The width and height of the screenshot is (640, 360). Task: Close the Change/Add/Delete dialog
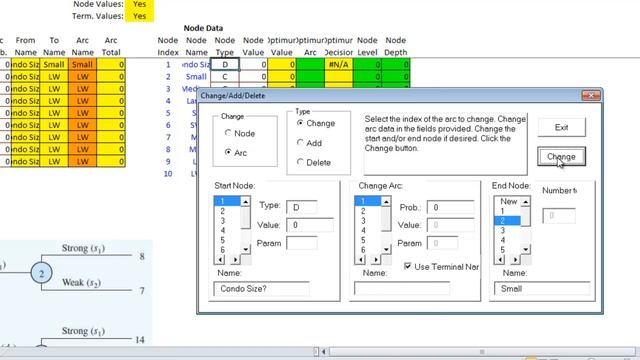click(x=591, y=96)
